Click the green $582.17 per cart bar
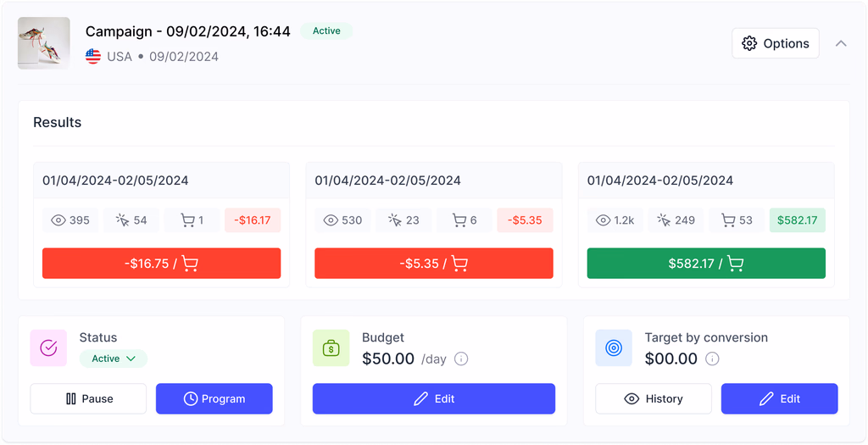The width and height of the screenshot is (868, 445). coord(706,264)
